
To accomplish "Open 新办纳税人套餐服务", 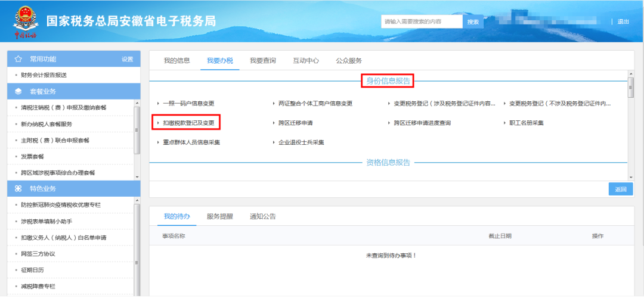I will [x=47, y=124].
